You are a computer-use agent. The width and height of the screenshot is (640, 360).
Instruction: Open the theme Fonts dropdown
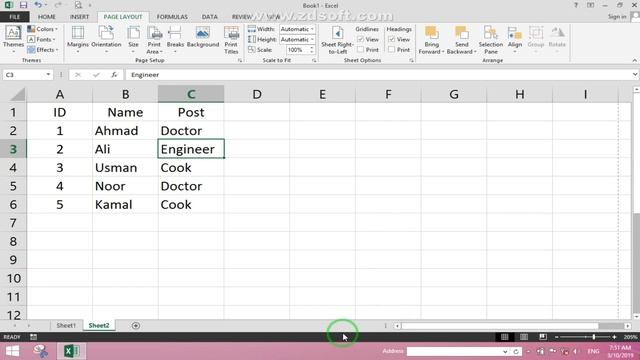pos(41,39)
